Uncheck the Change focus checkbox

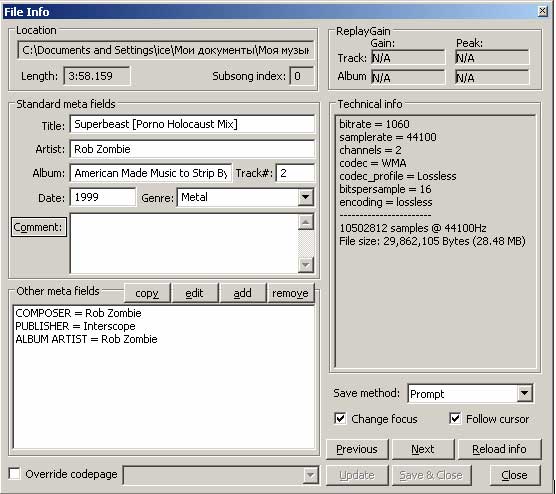(340, 418)
